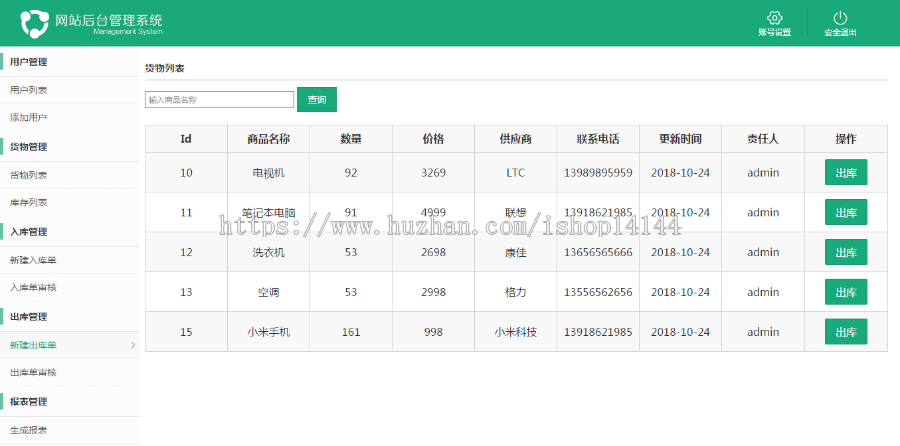Click the 报表管理 section header
The height and width of the screenshot is (446, 900).
pyautogui.click(x=29, y=402)
